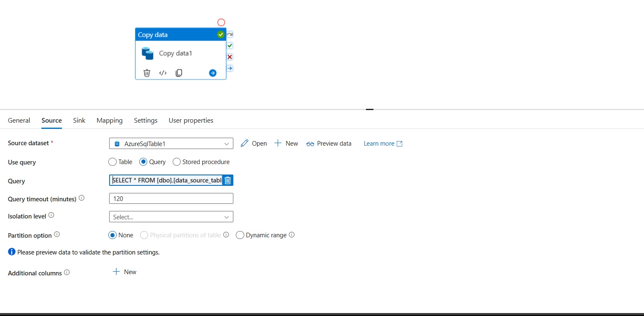Select the red failure output connector

(229, 57)
